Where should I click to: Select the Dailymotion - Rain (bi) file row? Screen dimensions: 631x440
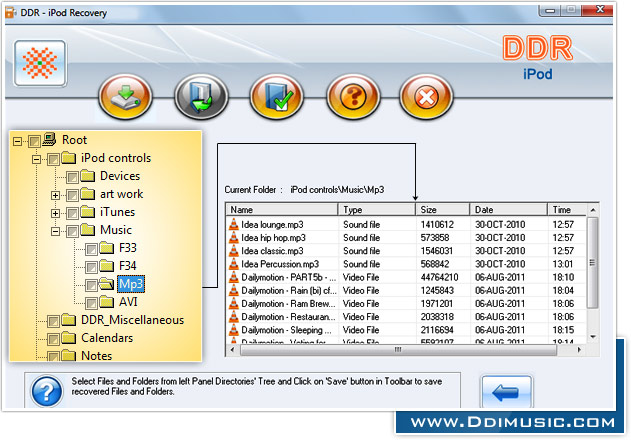407,290
